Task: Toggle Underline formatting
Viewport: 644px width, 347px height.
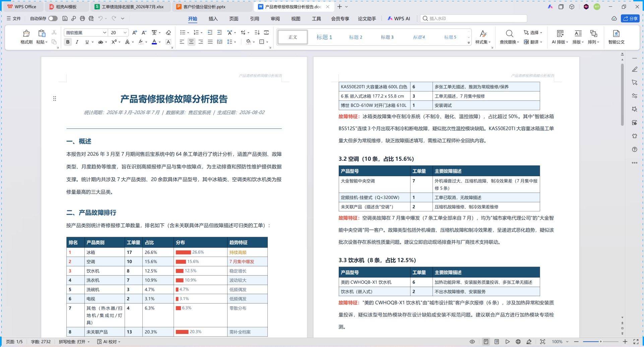Action: coord(87,42)
